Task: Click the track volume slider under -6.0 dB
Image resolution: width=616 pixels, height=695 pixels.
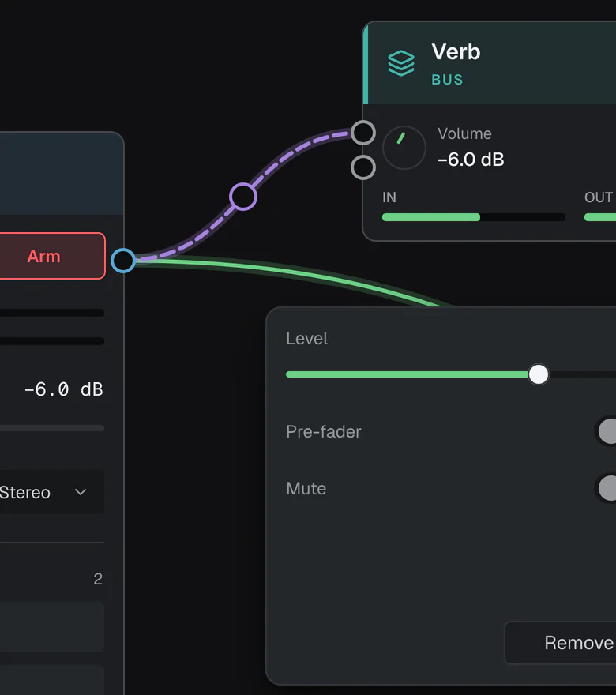Action: coord(52,428)
